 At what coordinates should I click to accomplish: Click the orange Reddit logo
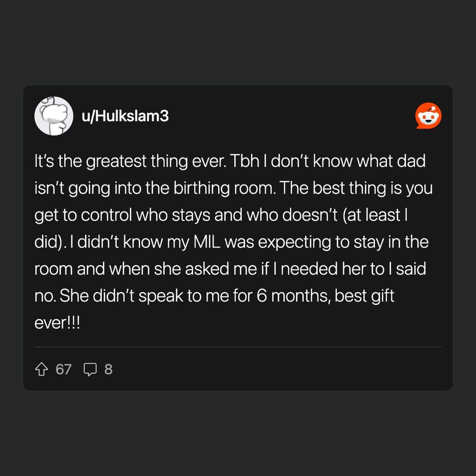point(428,116)
